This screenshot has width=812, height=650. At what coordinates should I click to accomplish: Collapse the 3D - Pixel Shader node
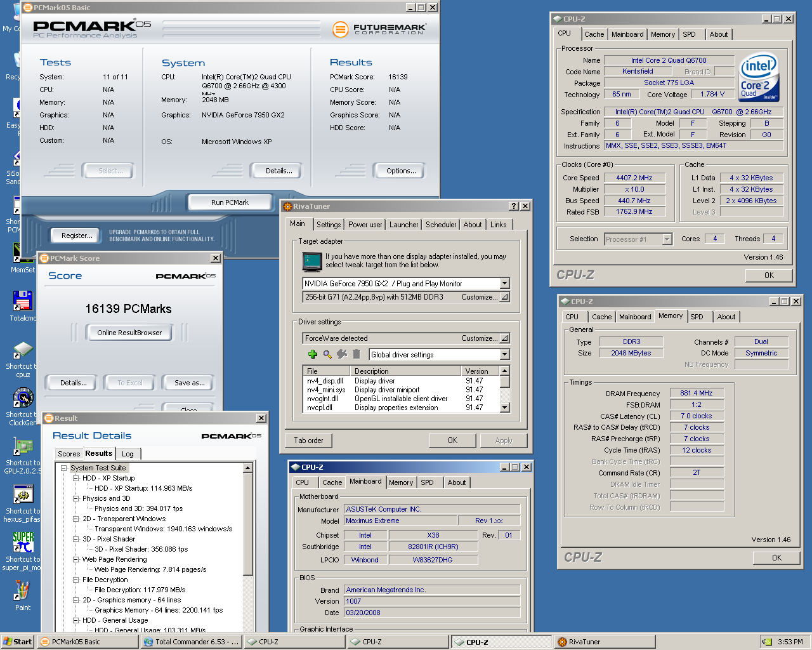click(x=75, y=539)
